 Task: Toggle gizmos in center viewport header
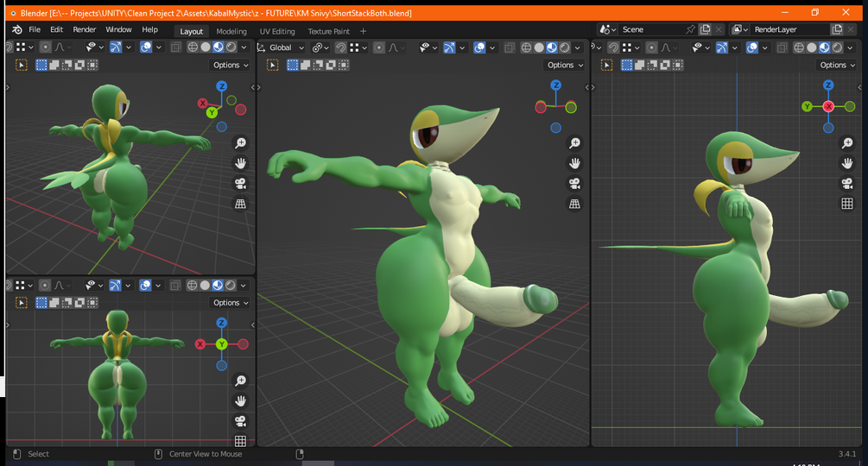tap(449, 48)
